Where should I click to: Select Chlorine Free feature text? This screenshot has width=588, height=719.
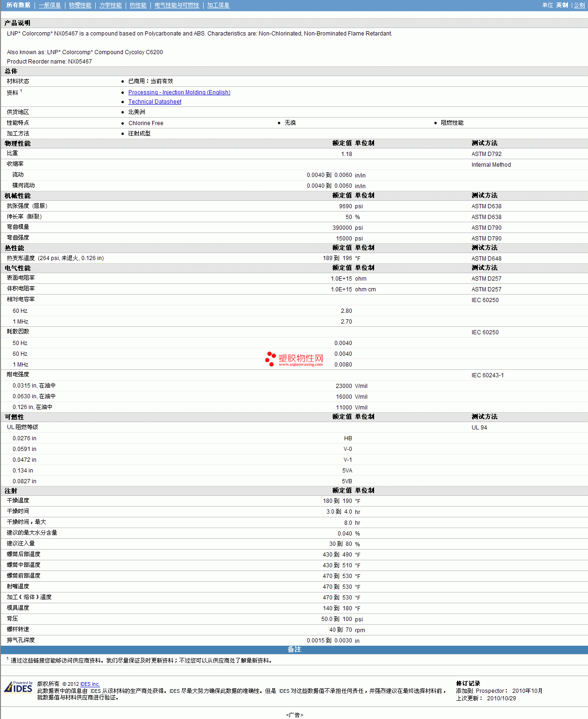[146, 123]
